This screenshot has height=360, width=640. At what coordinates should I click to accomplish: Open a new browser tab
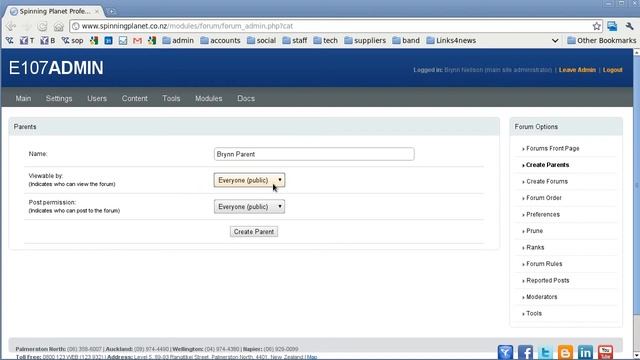tap(111, 11)
